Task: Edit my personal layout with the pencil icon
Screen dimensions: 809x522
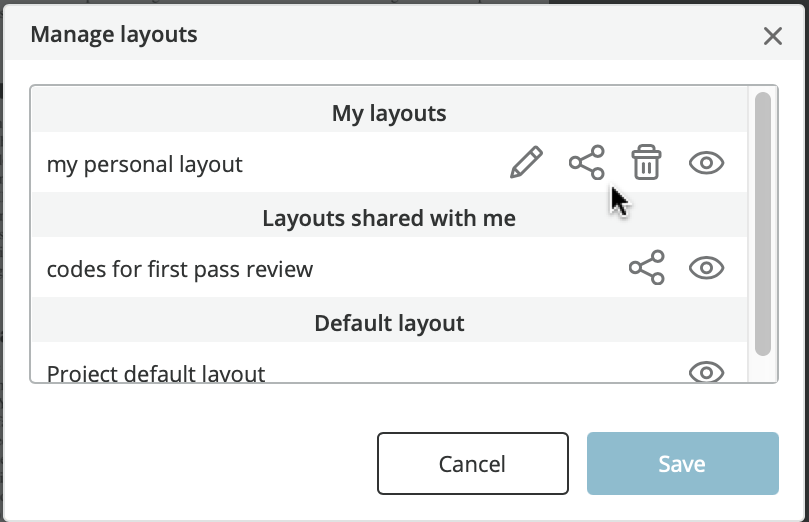Action: [526, 162]
